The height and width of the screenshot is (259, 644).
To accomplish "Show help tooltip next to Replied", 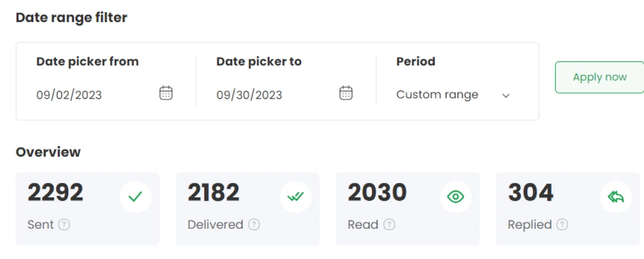I will pos(563,225).
